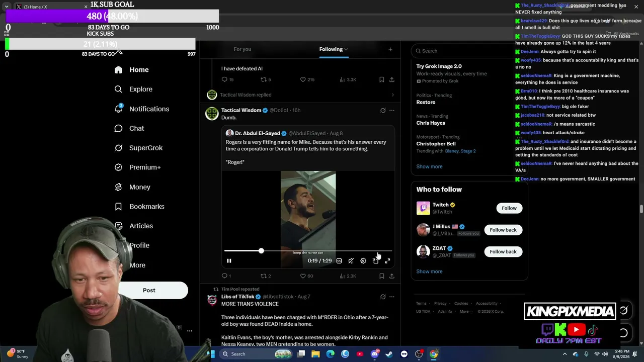Viewport: 644px width, 362px height.
Task: Open OBS Studio from the taskbar
Action: click(x=419, y=354)
